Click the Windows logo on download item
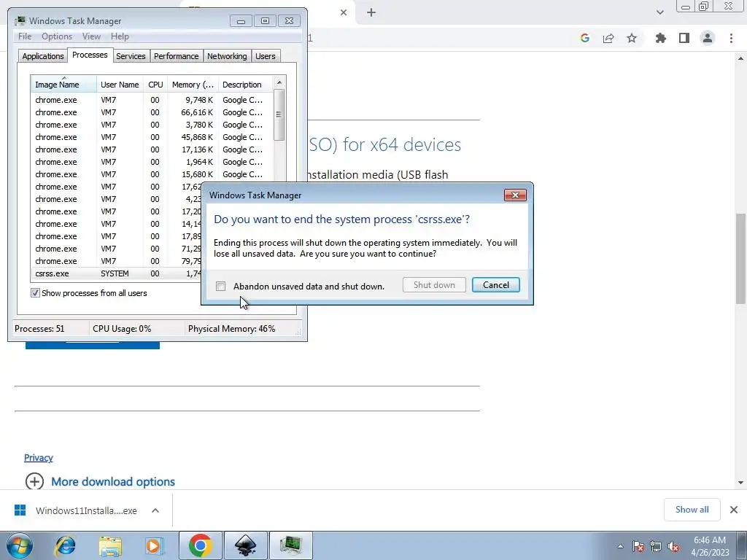The height and width of the screenshot is (560, 747). point(20,510)
